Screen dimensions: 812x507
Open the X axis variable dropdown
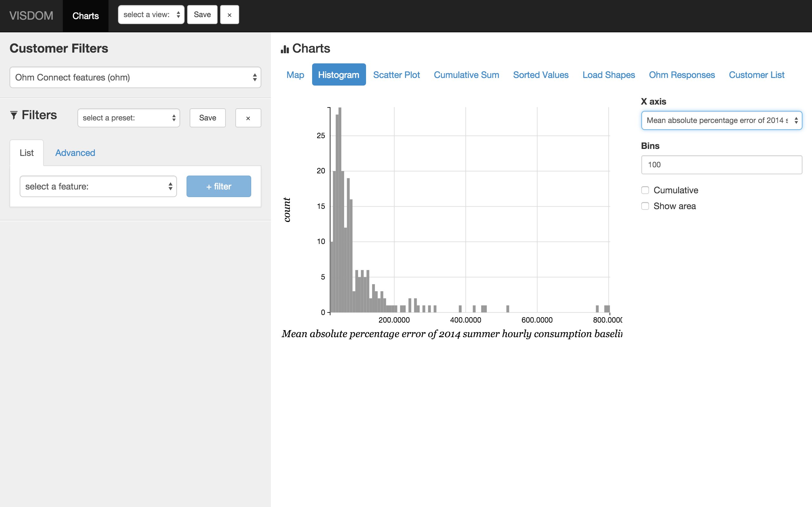pos(721,120)
